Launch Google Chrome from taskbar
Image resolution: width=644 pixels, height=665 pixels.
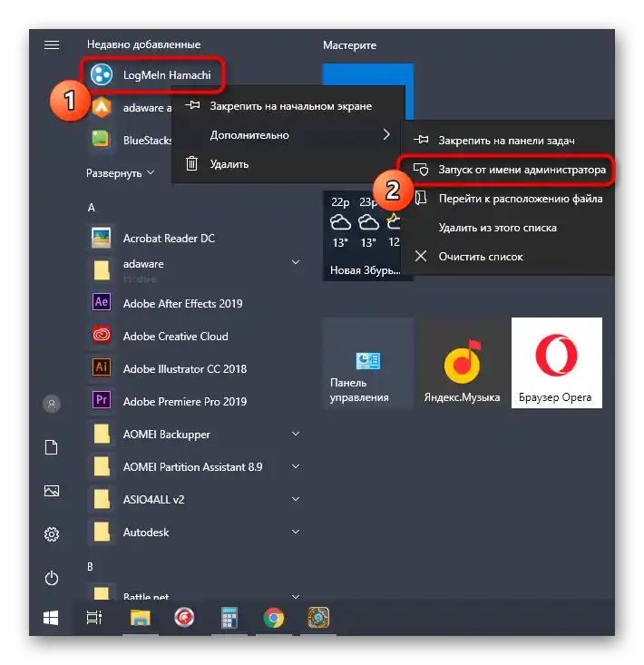pyautogui.click(x=274, y=618)
